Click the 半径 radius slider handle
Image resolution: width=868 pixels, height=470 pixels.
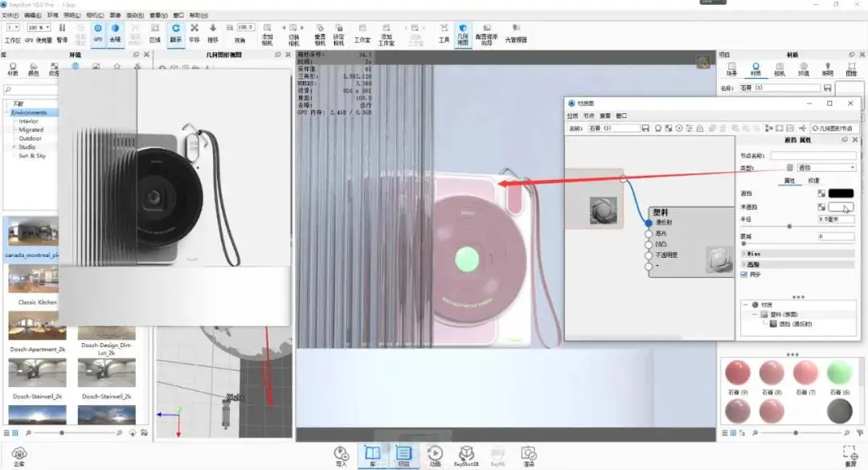coord(789,227)
